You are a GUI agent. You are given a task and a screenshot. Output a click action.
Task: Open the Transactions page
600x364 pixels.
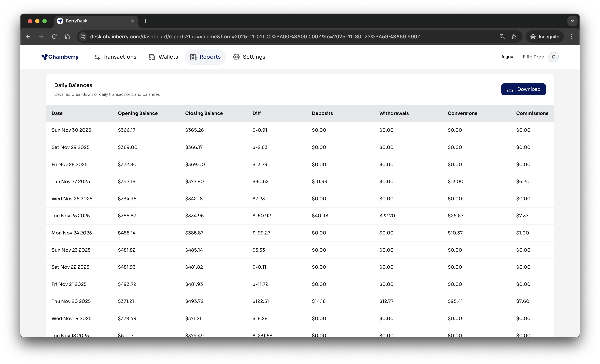116,57
